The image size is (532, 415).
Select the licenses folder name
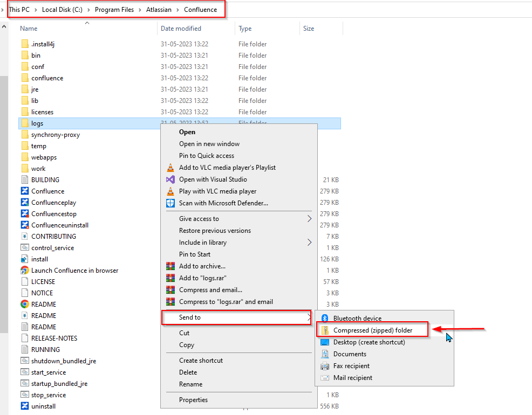tap(43, 112)
